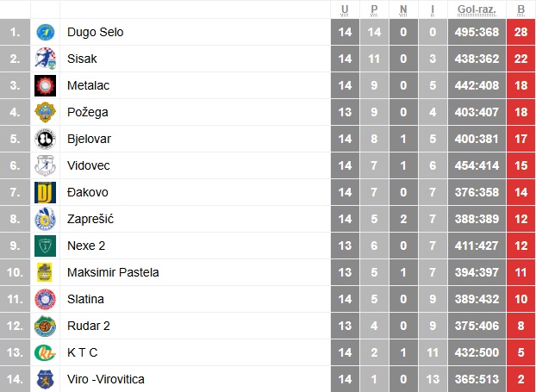
Task: Open the Metalac gear-shaped logo
Action: [x=45, y=85]
